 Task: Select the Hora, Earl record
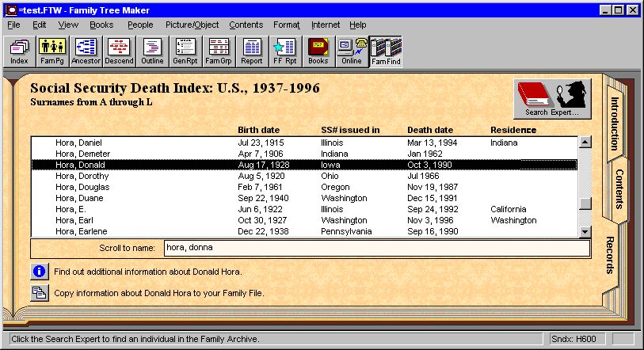pos(304,220)
